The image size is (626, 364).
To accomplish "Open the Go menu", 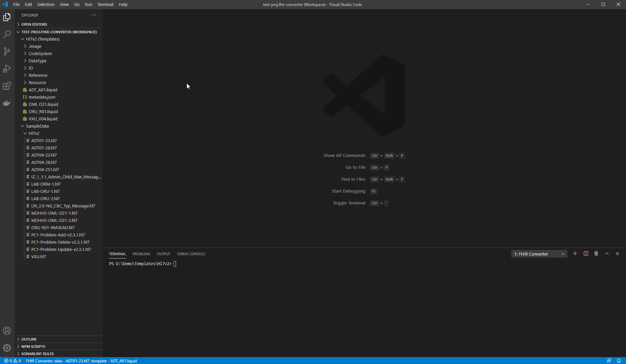I will tap(77, 4).
